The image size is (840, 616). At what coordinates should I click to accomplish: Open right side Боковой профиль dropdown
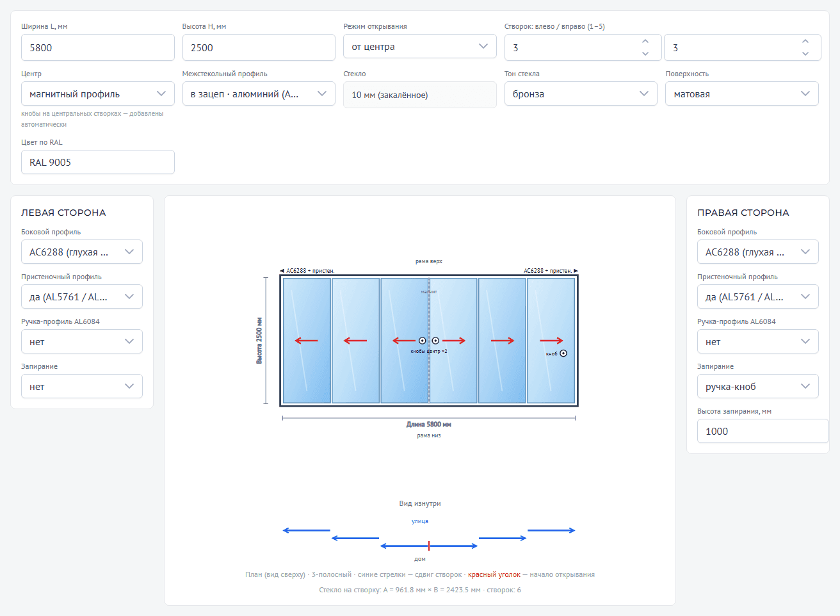click(757, 252)
